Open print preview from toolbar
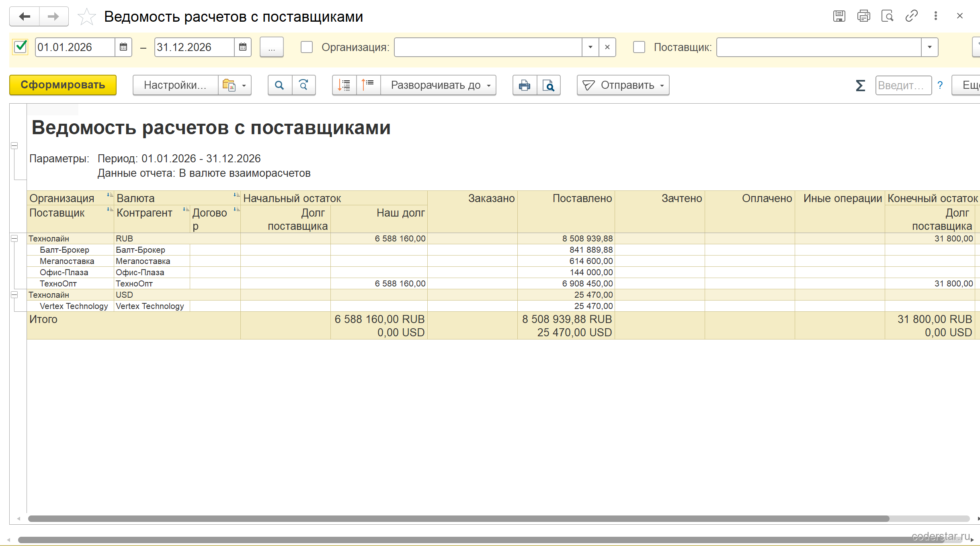The image size is (980, 546). coord(549,85)
